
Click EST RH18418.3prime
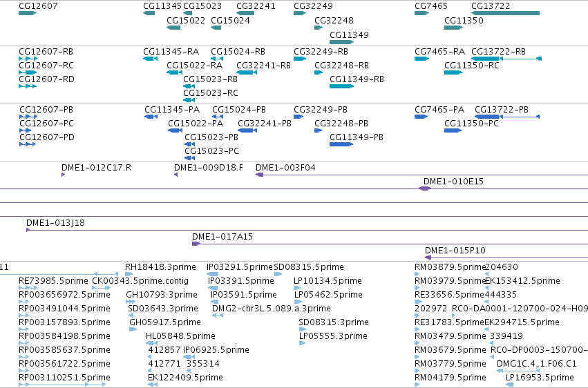coord(160,267)
